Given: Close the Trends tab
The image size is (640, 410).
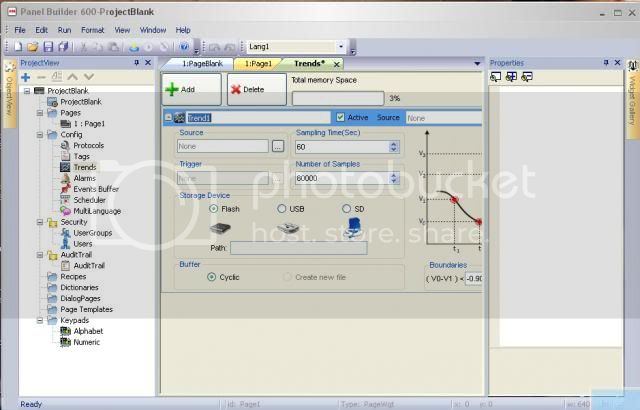Looking at the screenshot, I should tap(337, 64).
